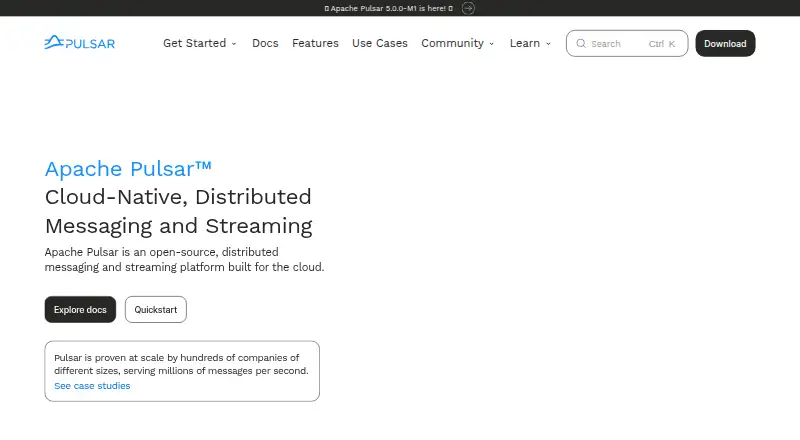Viewport: 800px width, 440px height.
Task: Go to the Features page
Action: pos(315,43)
